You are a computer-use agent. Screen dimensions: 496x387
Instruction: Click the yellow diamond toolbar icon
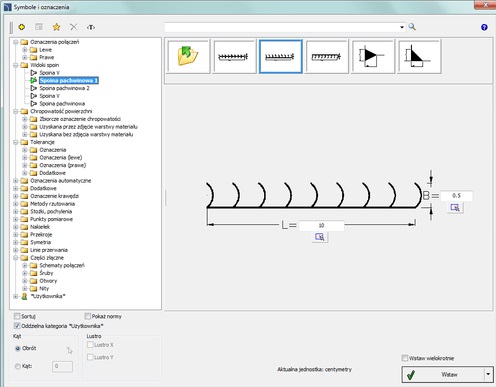22,27
